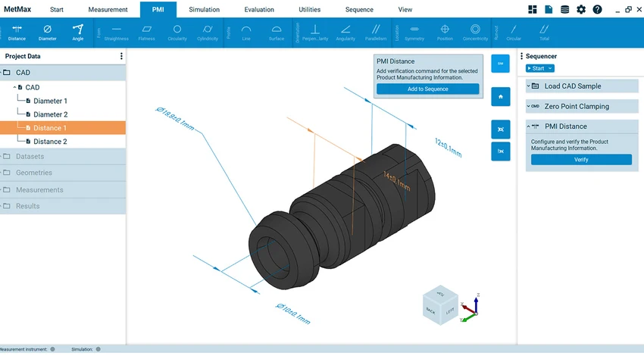Image resolution: width=644 pixels, height=356 pixels.
Task: Click the 14±0.1mm dimension label
Action: click(397, 181)
